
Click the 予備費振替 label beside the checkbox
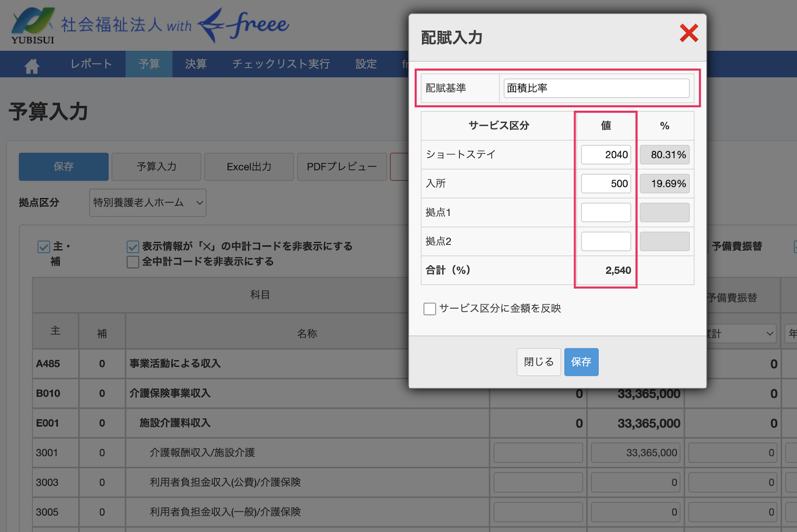(x=736, y=246)
